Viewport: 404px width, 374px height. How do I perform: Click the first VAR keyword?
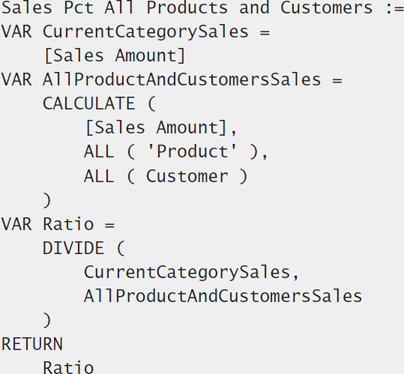point(17,32)
